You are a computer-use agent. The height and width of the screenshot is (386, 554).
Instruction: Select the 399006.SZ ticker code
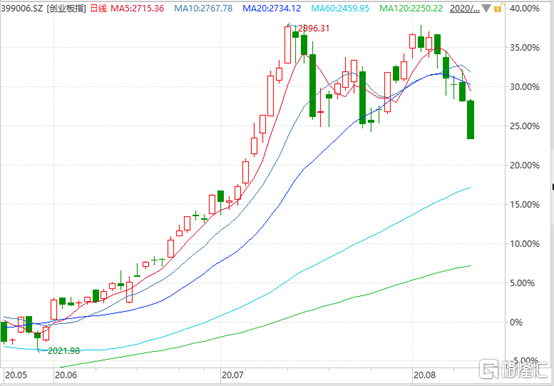click(21, 8)
